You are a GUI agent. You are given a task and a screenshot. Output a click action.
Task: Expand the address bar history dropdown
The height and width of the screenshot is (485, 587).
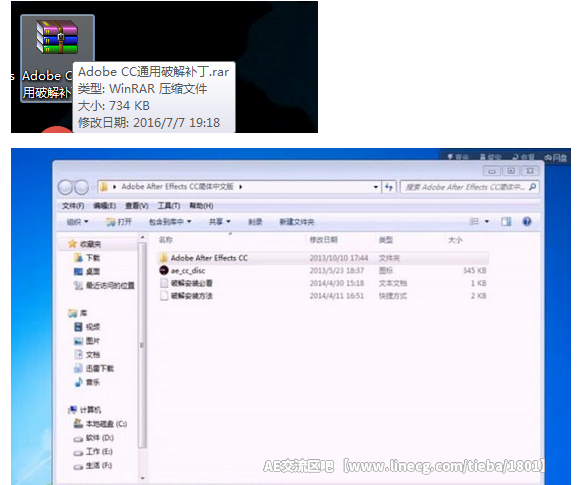coord(375,187)
